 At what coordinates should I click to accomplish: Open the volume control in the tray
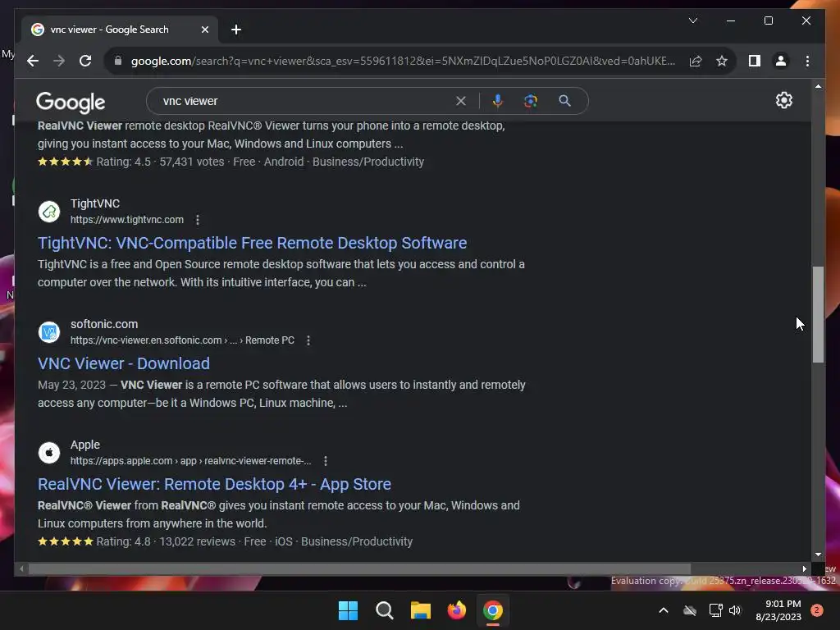tap(735, 610)
